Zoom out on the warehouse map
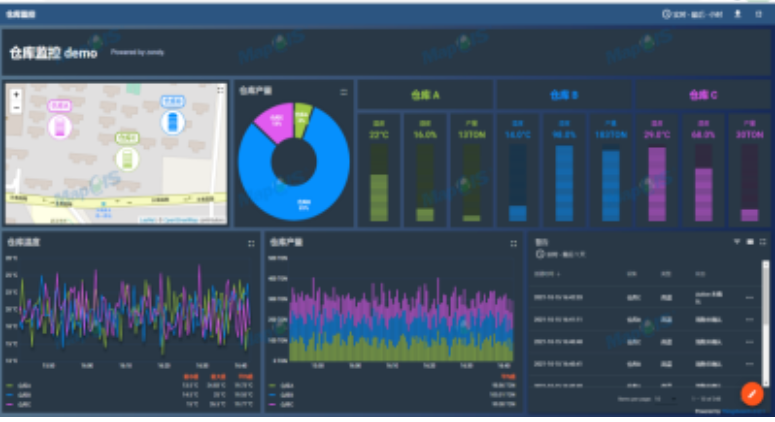The image size is (775, 422). point(16,107)
